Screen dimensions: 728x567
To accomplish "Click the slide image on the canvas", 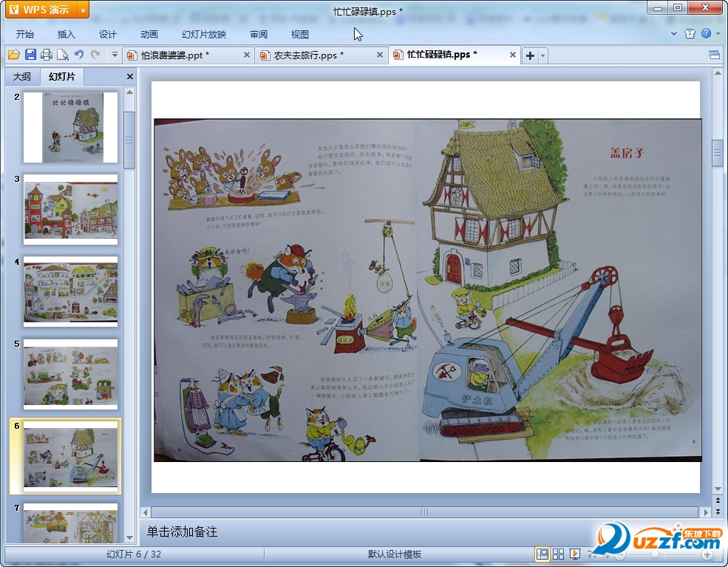I will click(x=428, y=291).
